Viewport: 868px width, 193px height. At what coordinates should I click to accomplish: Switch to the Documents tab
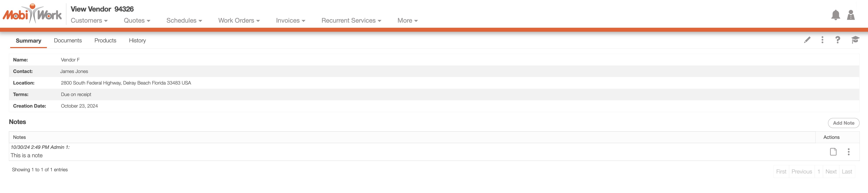pos(68,40)
